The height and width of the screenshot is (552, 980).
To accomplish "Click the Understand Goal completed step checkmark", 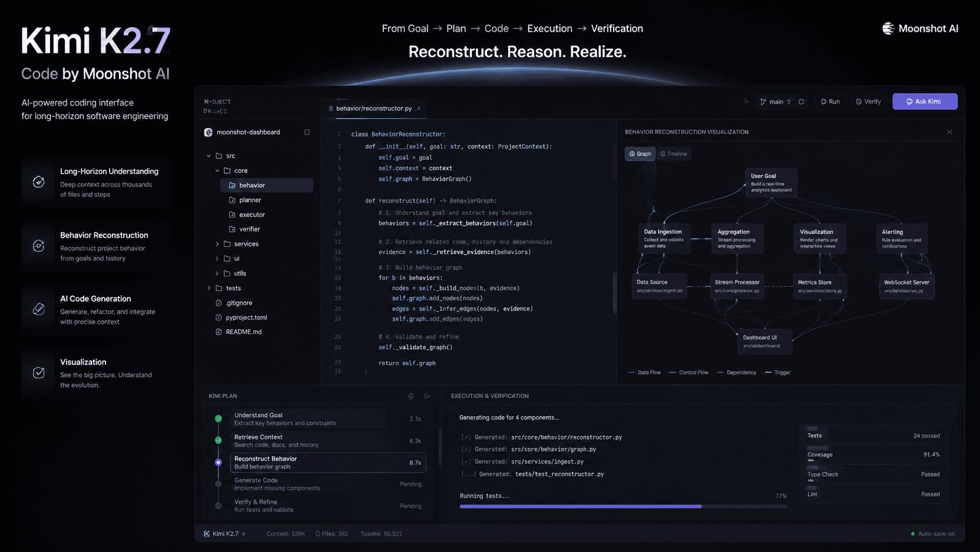I will point(218,418).
